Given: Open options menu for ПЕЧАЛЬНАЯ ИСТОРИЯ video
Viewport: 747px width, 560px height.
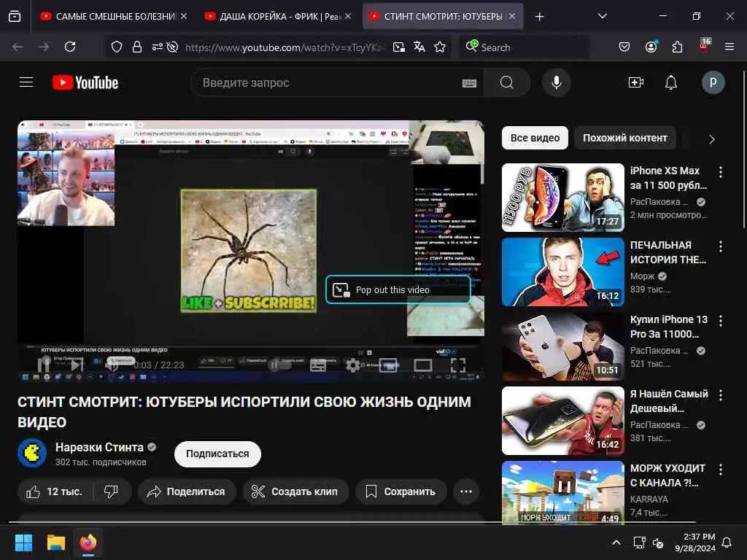Looking at the screenshot, I should point(720,246).
